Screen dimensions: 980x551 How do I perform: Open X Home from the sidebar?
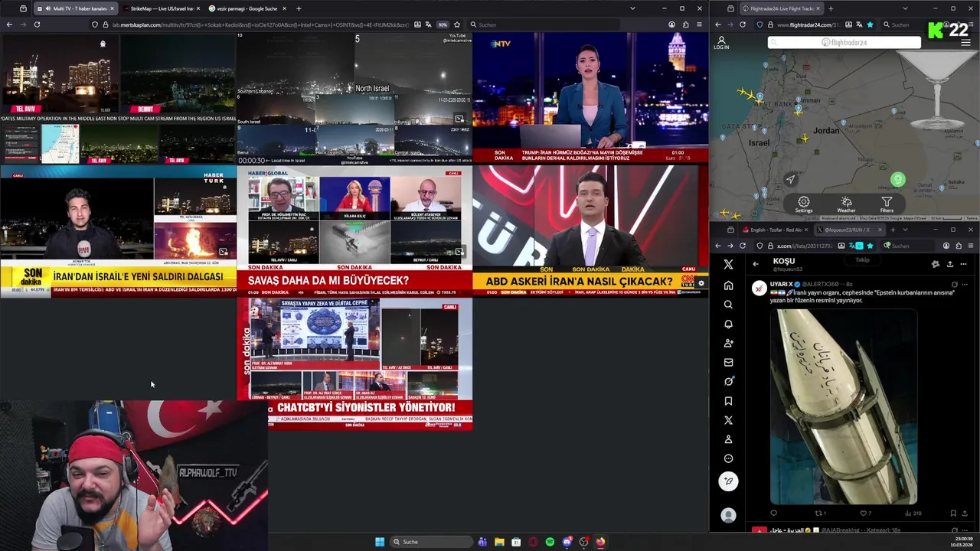728,285
